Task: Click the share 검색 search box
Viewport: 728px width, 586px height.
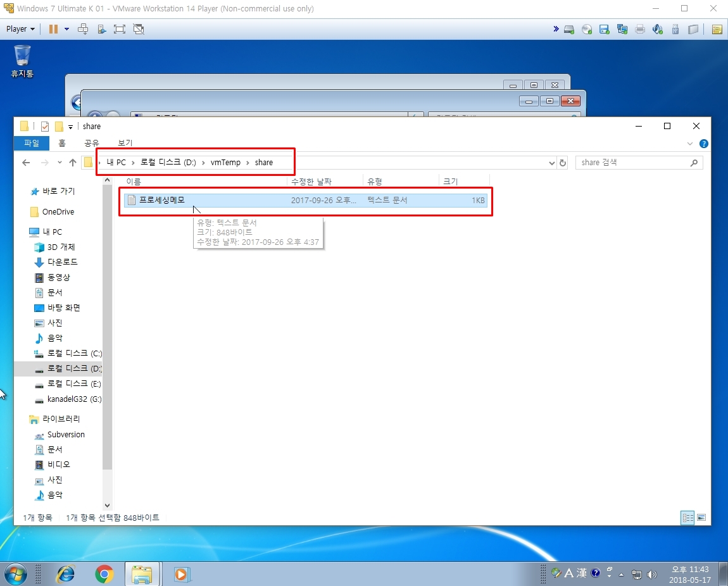Action: click(x=639, y=163)
